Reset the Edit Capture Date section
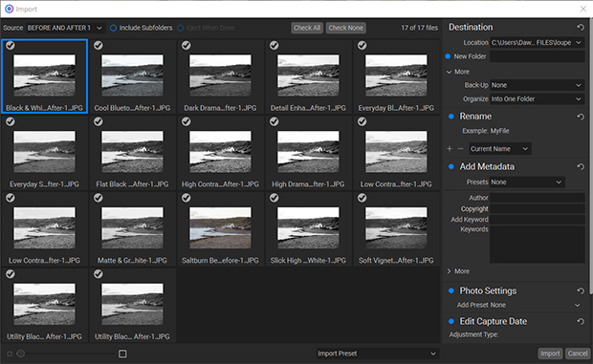 [x=581, y=321]
